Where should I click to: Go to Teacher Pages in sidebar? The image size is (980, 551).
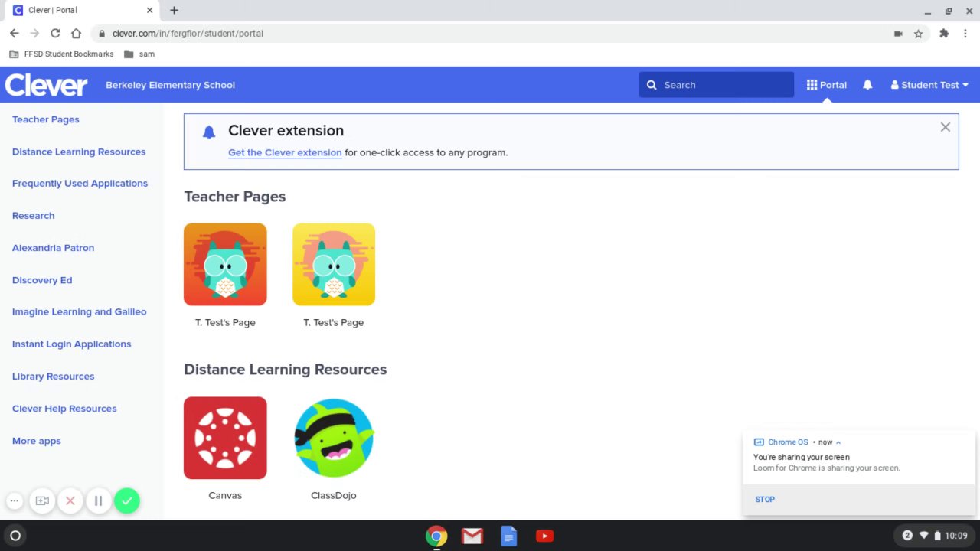tap(46, 119)
